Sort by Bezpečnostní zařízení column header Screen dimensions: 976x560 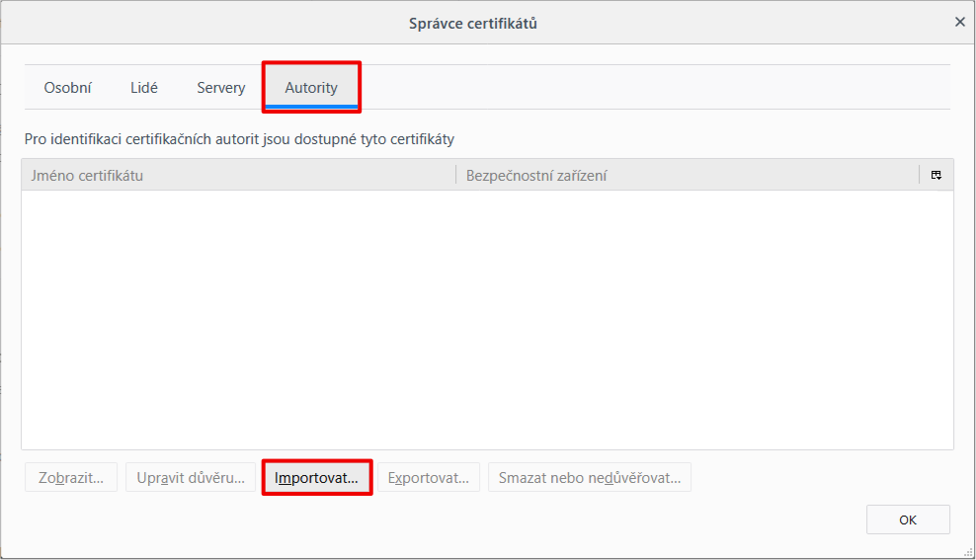(x=687, y=176)
